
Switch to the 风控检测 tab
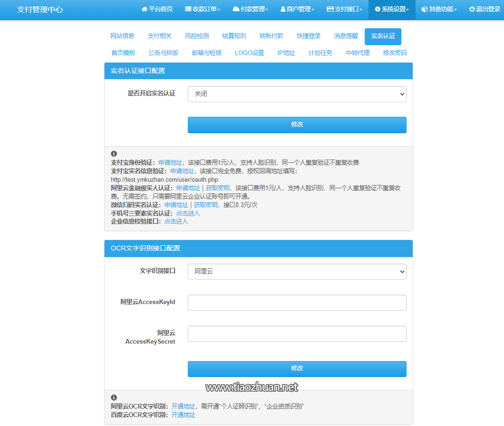coord(196,36)
